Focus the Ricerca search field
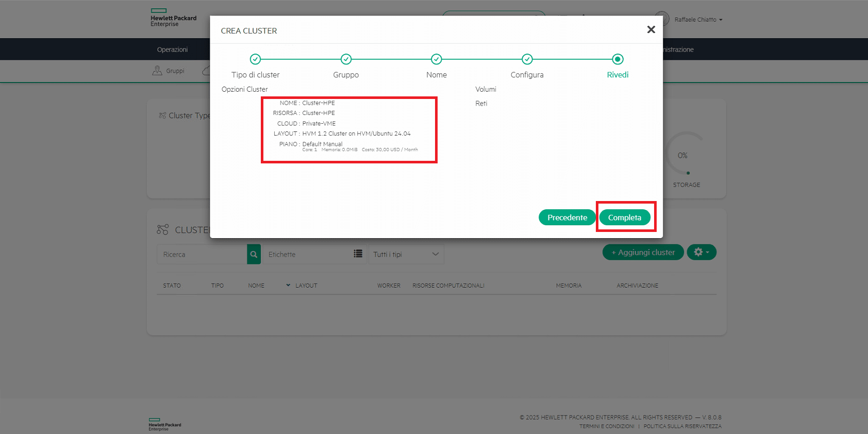 (x=202, y=254)
